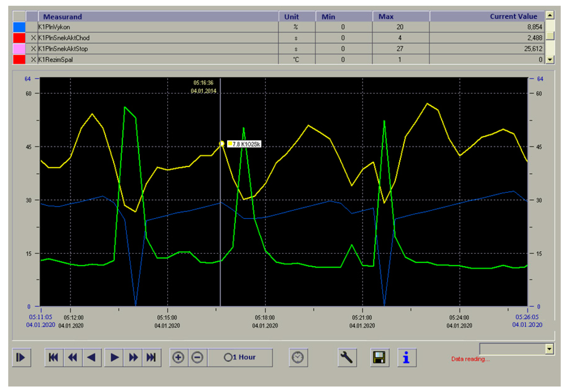The width and height of the screenshot is (568, 392).
Task: Zoom out with the minus magnifier
Action: click(198, 357)
